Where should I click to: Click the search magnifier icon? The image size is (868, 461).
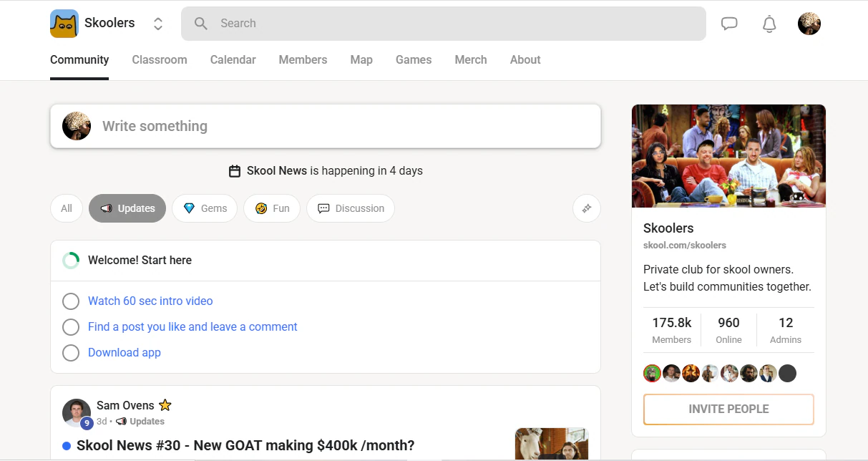click(201, 24)
